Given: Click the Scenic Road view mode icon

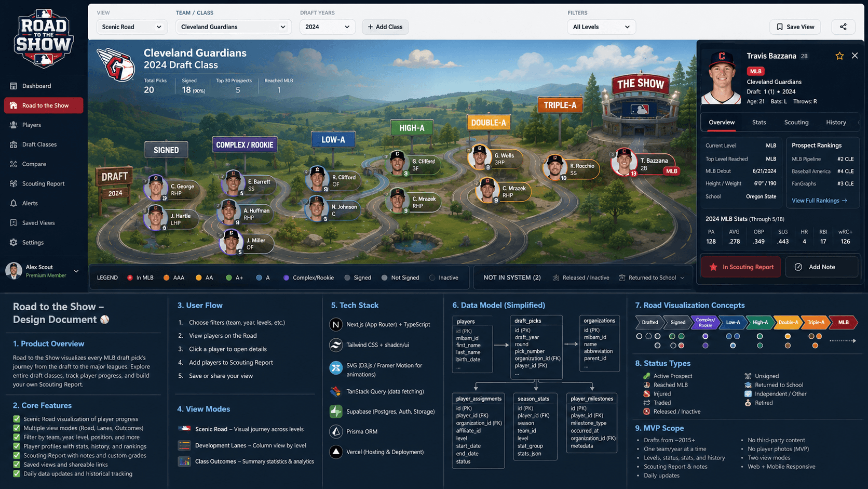Looking at the screenshot, I should pos(184,429).
